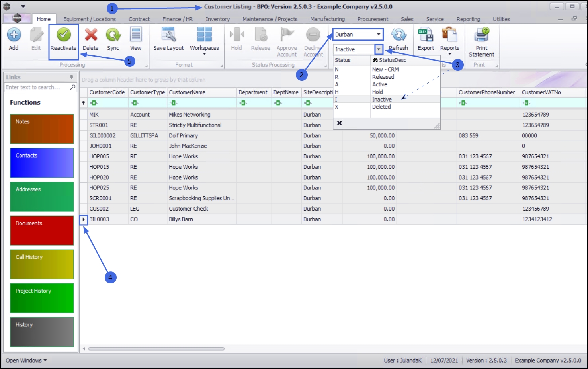Choose 'Released' in the status list

pyautogui.click(x=383, y=77)
